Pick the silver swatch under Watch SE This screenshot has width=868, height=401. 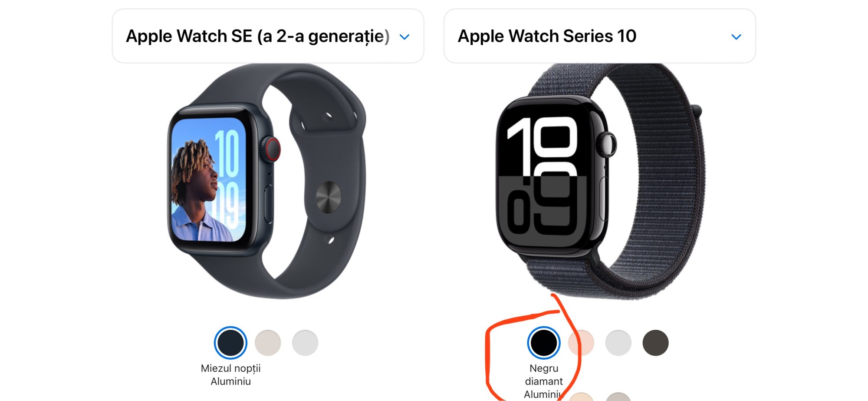[x=305, y=342]
